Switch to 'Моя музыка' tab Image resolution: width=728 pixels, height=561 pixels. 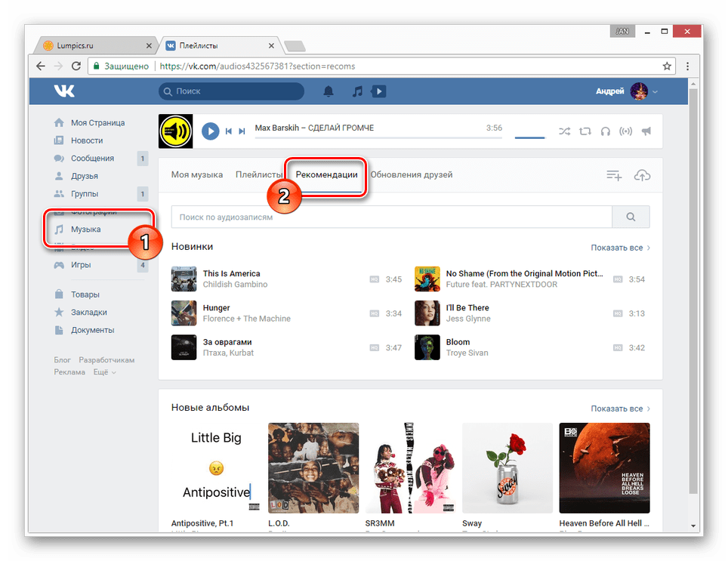(197, 175)
